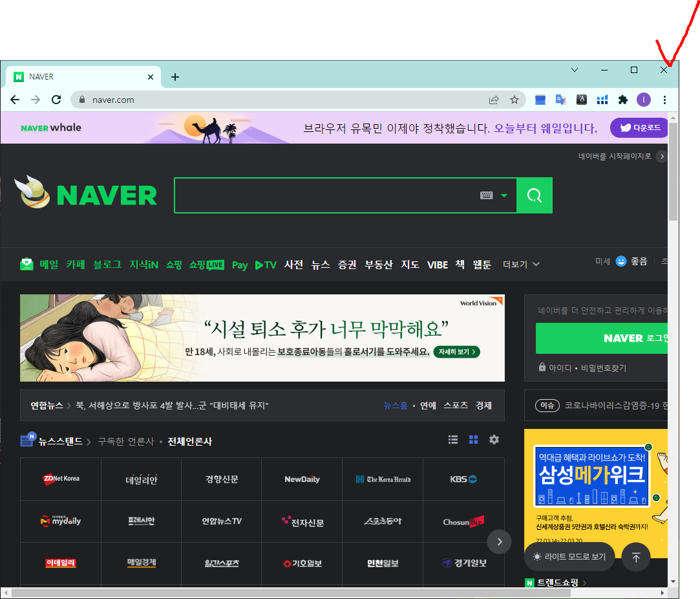The height and width of the screenshot is (599, 700).
Task: Open the mydaily publisher tile
Action: (x=61, y=521)
